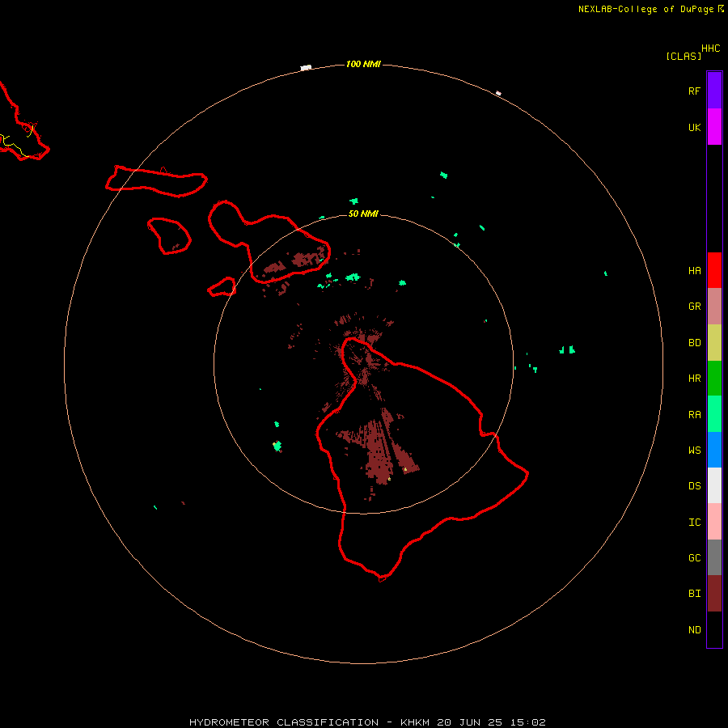Click the KHKM radar site identifier
The width and height of the screenshot is (728, 728).
415,722
